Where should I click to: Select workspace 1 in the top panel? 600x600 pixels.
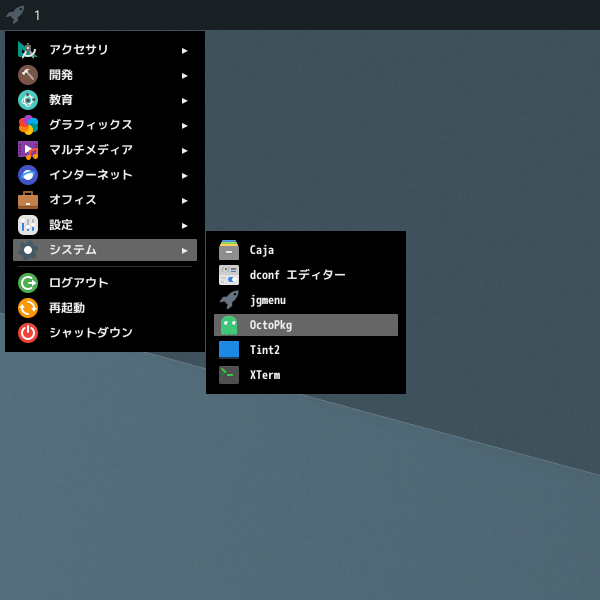pyautogui.click(x=37, y=15)
